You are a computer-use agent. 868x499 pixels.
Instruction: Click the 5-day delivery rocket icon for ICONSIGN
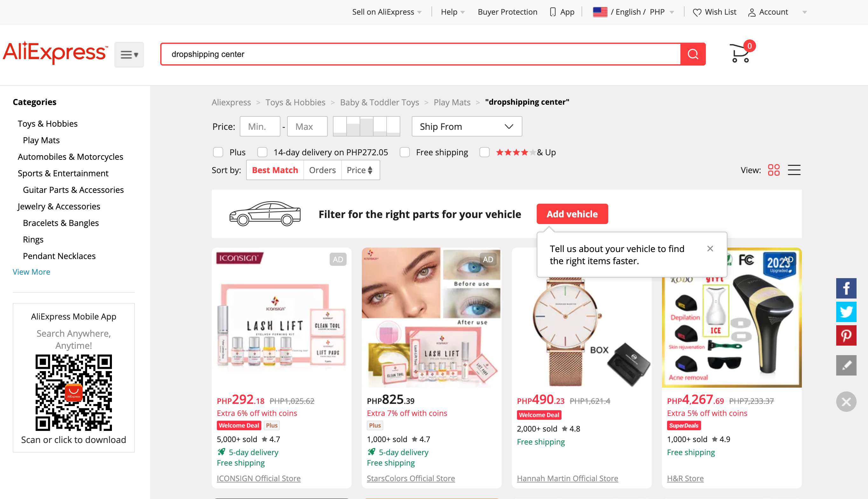coord(221,452)
